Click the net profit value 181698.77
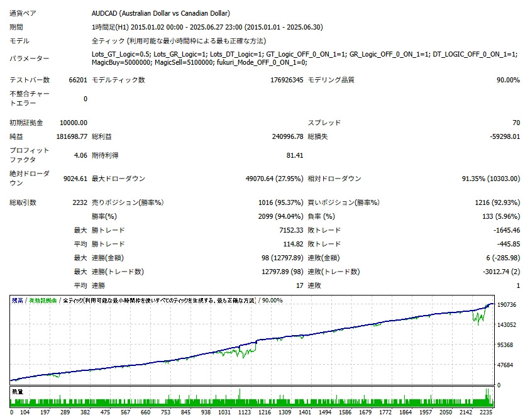This screenshot has height=420, width=530. (x=72, y=136)
